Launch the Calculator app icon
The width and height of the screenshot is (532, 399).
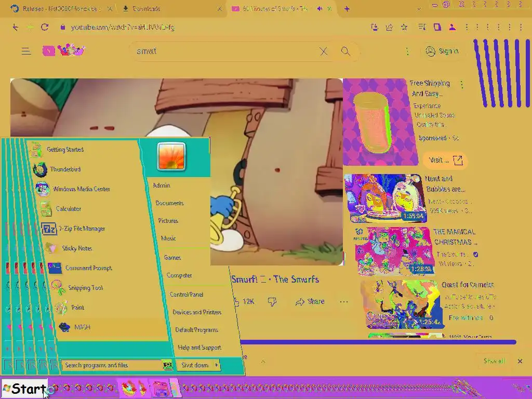tap(46, 209)
